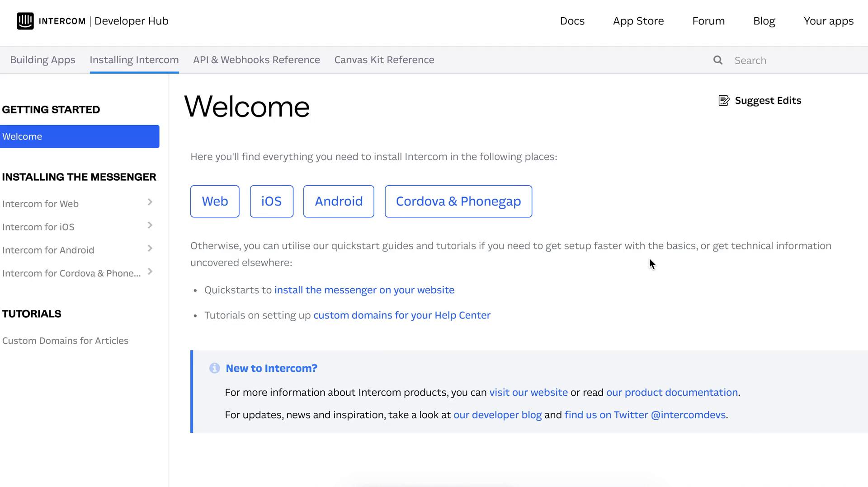Expand Intercom for Web chevron

click(150, 202)
